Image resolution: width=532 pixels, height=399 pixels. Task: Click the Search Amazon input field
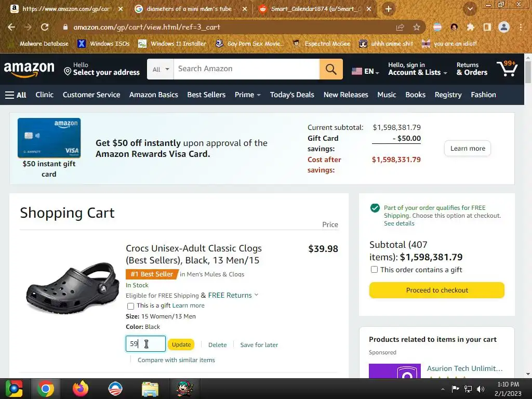247,69
